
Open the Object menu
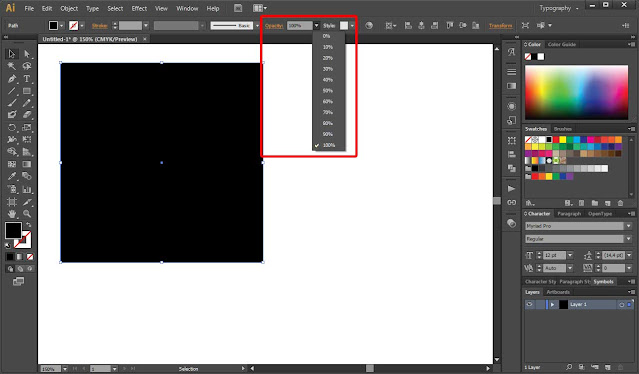tap(69, 8)
